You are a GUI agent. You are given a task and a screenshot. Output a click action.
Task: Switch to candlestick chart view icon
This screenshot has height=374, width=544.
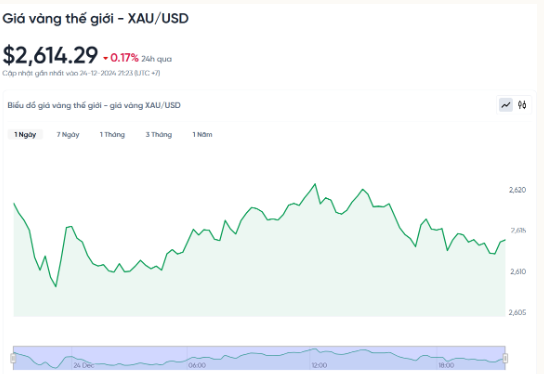click(522, 105)
